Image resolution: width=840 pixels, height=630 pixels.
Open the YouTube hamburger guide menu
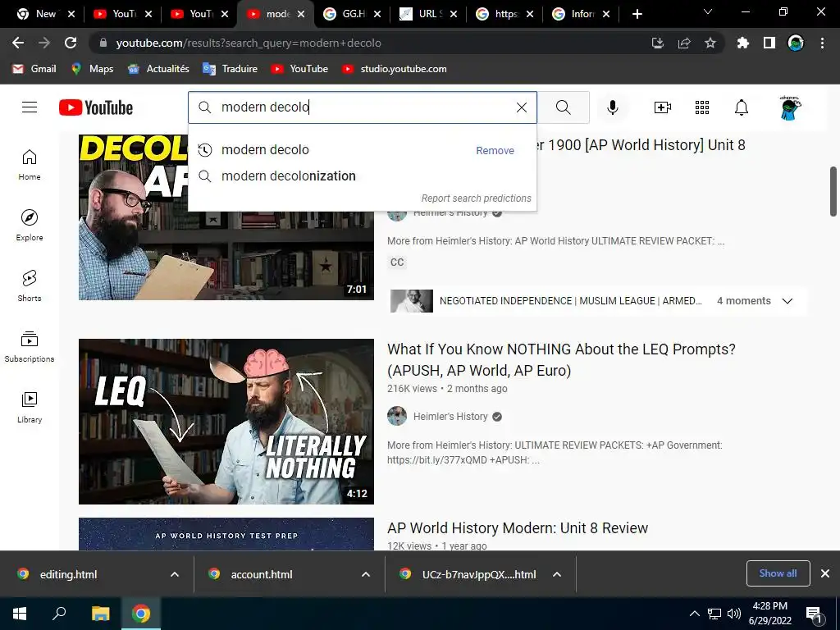pos(30,107)
